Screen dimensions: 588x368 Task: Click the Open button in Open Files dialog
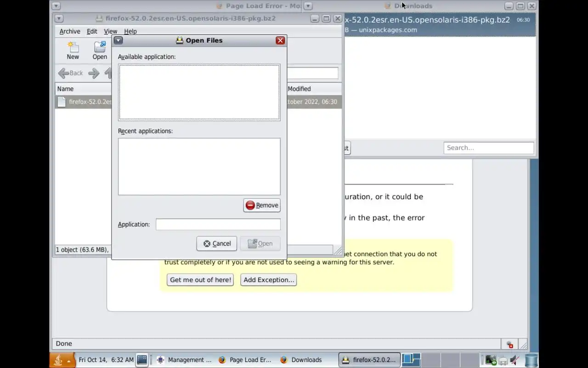260,243
